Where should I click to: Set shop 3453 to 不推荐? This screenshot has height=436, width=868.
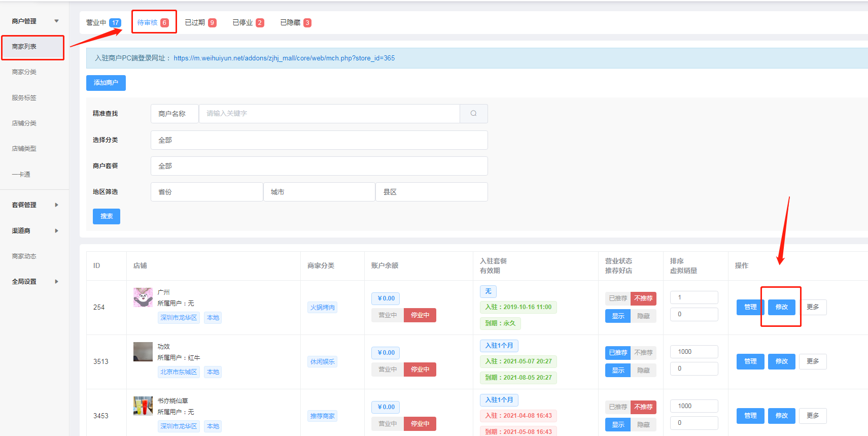pyautogui.click(x=643, y=407)
